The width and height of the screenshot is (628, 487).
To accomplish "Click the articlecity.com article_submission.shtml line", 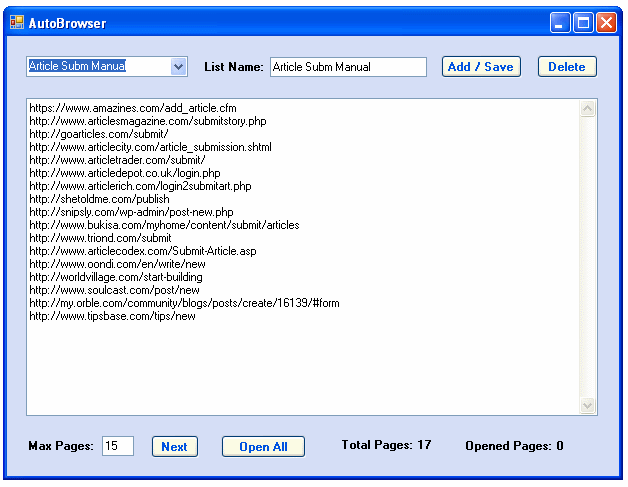I will [x=151, y=147].
